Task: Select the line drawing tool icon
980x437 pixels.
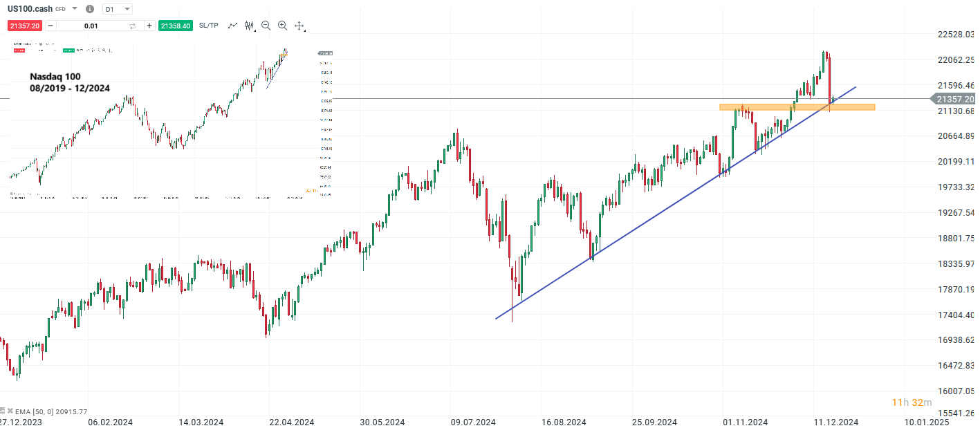Action: (x=233, y=25)
